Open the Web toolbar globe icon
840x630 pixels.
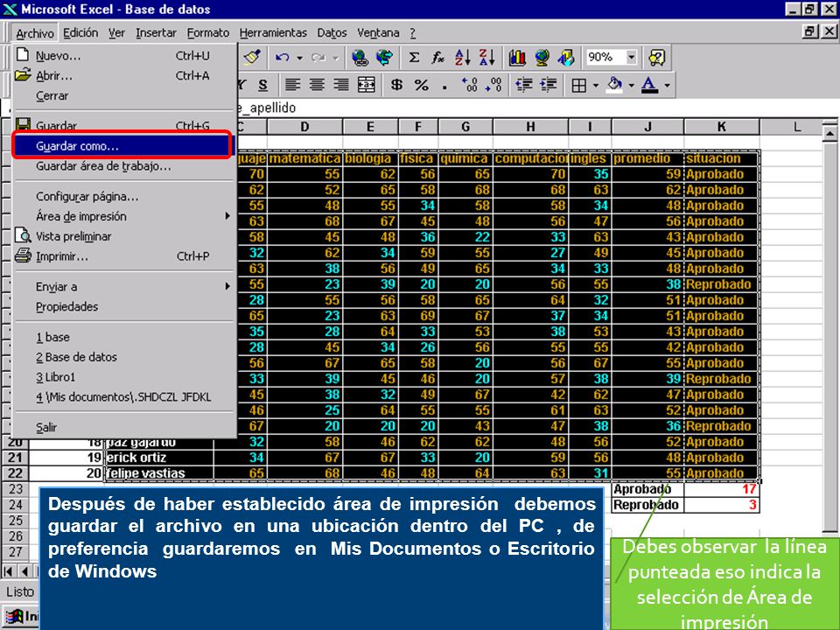(x=384, y=58)
